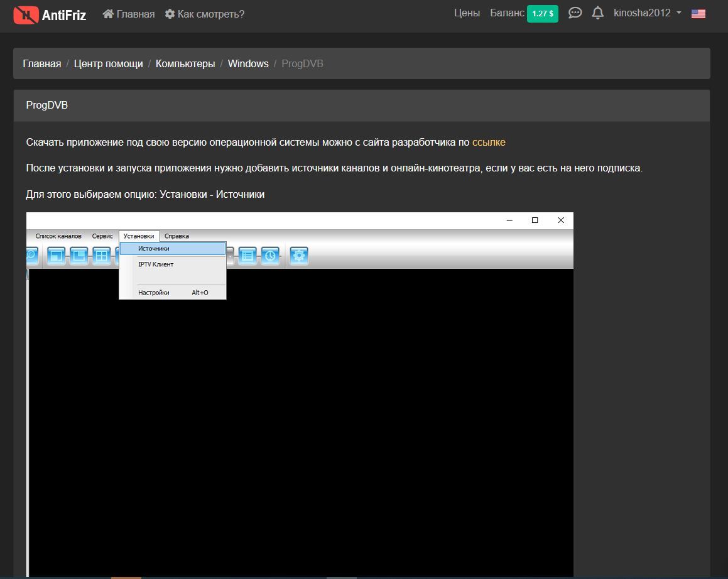Open the chat messages icon
The height and width of the screenshot is (579, 728).
click(x=575, y=13)
